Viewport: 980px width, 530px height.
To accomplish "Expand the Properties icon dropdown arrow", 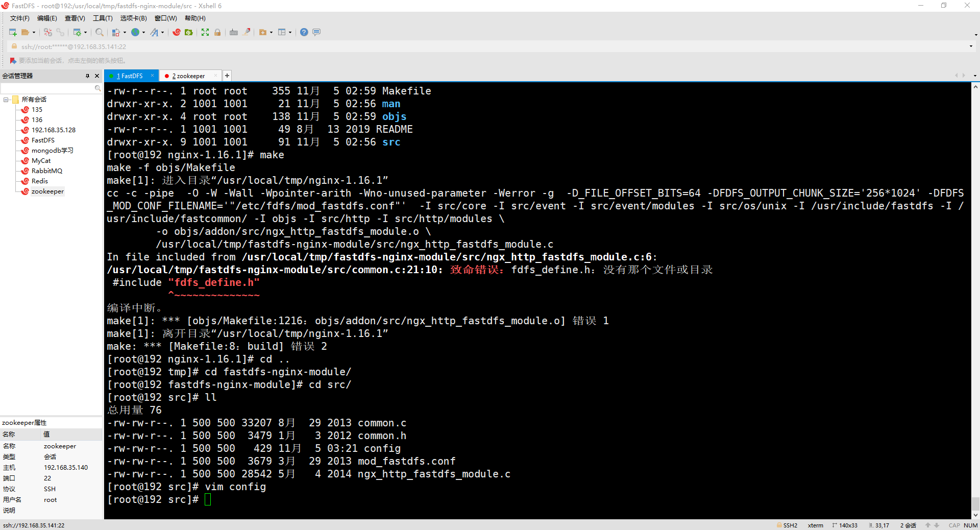I will (85, 32).
